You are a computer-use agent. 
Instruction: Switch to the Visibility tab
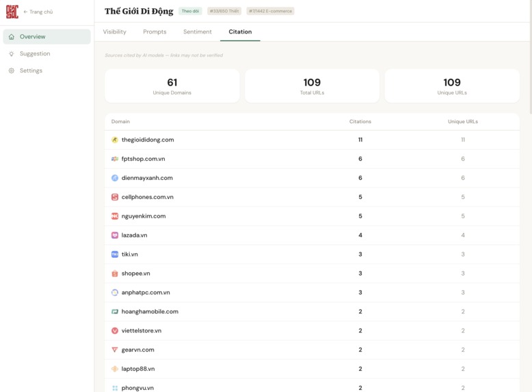point(115,31)
